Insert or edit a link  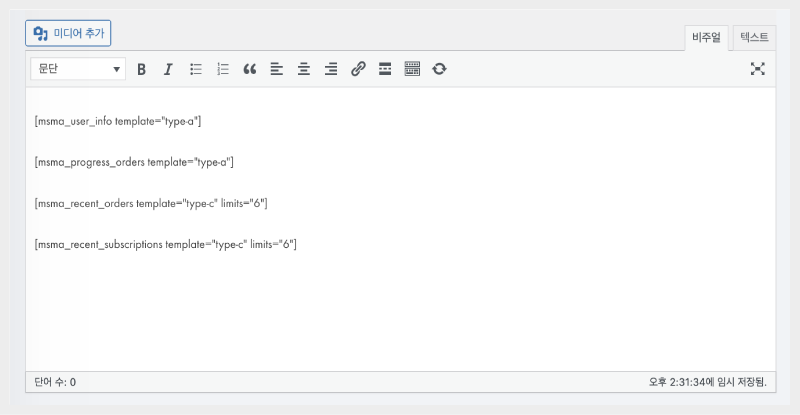pos(358,69)
